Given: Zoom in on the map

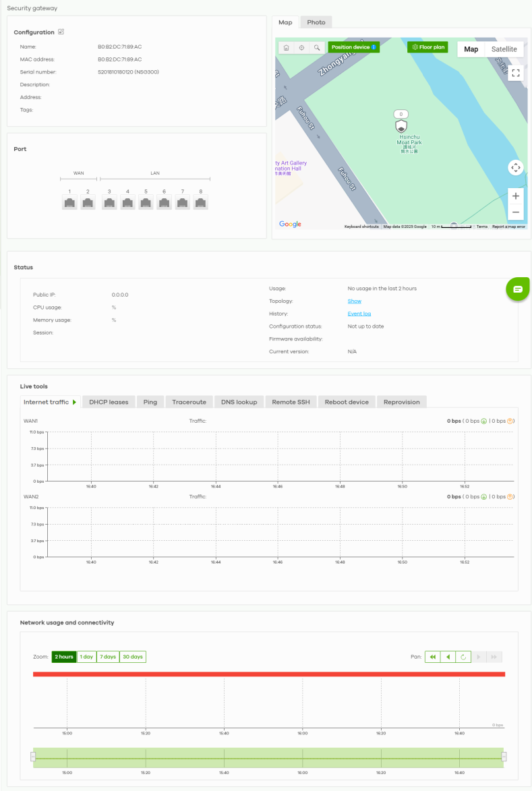Looking at the screenshot, I should tap(516, 196).
